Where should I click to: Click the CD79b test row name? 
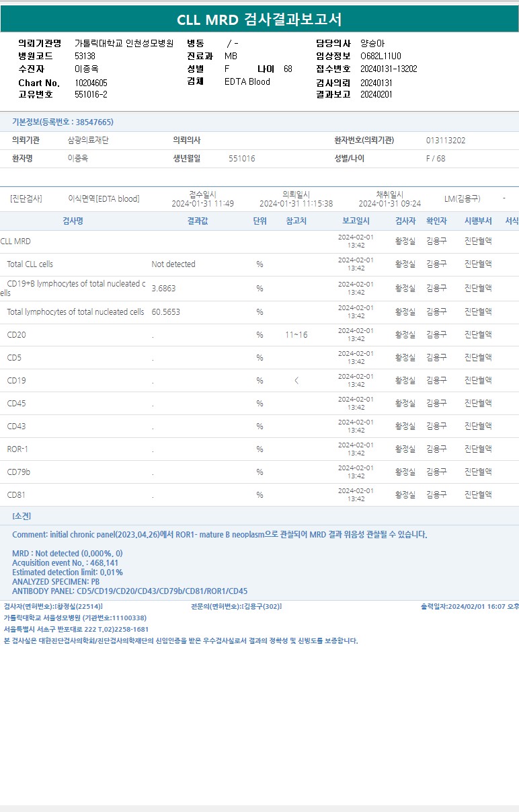[x=18, y=472]
